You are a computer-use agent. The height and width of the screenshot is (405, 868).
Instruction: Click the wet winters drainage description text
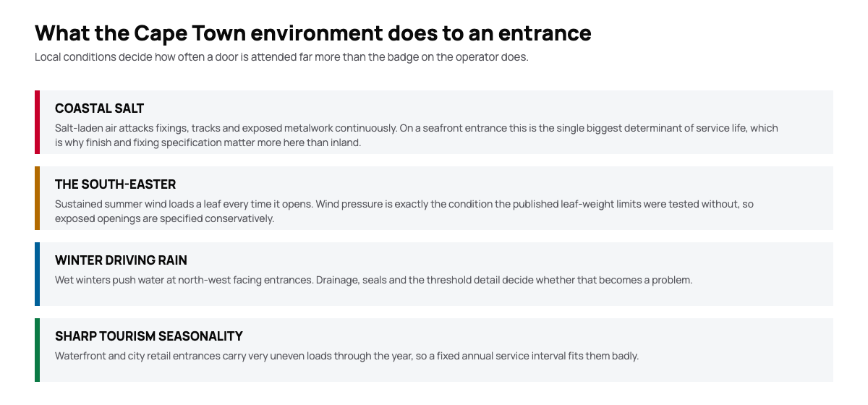[x=373, y=280]
